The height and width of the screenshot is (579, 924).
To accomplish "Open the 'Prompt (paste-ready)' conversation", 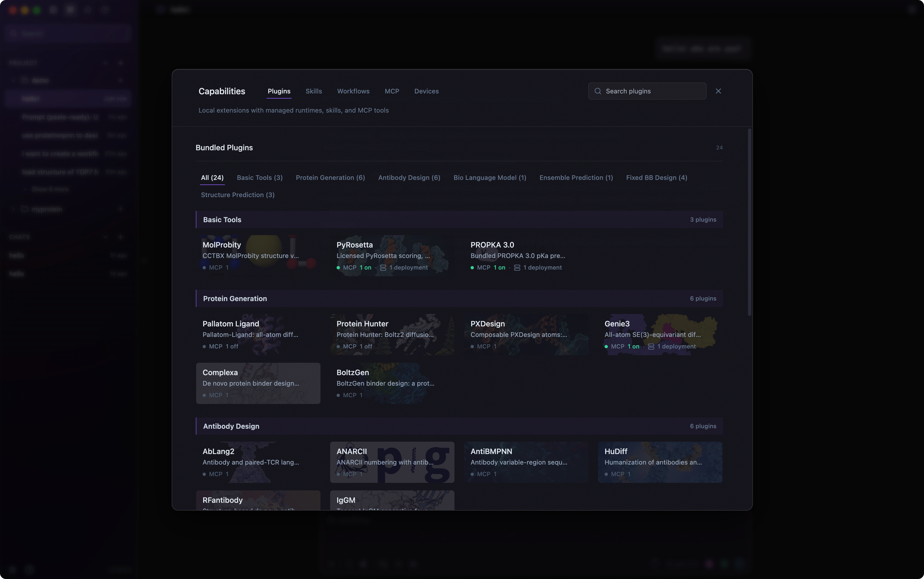I will click(x=68, y=117).
